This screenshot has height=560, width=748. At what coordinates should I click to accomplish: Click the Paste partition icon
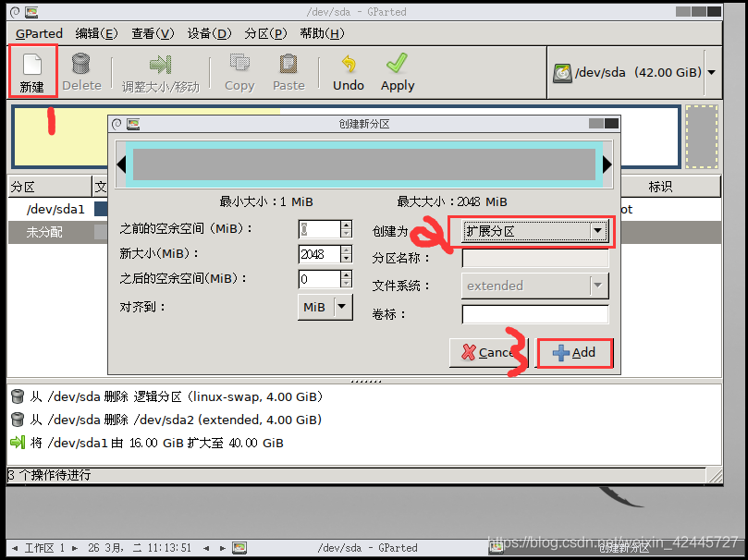288,71
